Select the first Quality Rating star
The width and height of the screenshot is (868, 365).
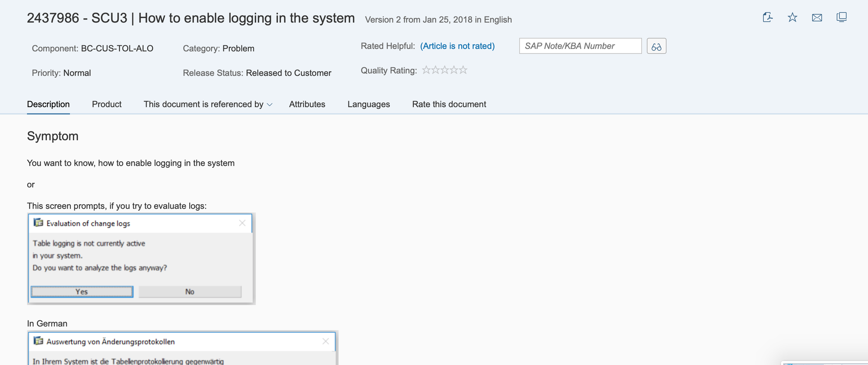pyautogui.click(x=426, y=70)
